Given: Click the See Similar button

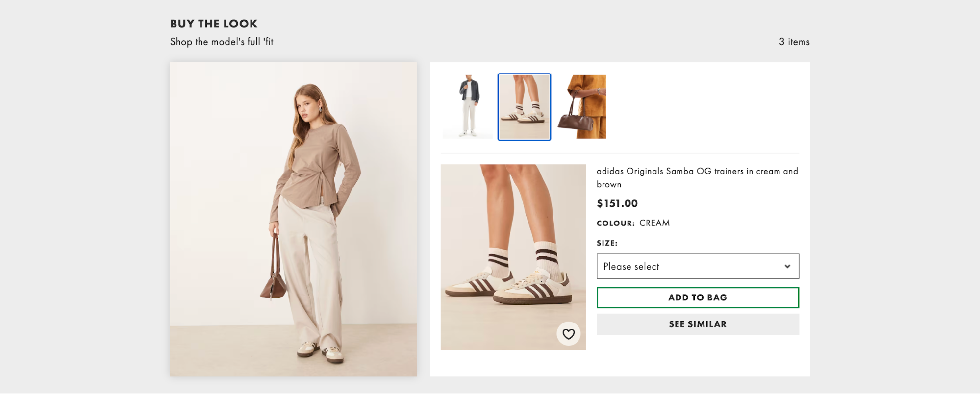Looking at the screenshot, I should [x=697, y=324].
